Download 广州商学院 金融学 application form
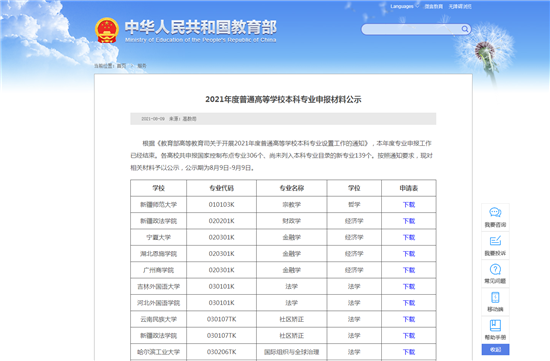This screenshot has height=361, width=550. pos(409,270)
